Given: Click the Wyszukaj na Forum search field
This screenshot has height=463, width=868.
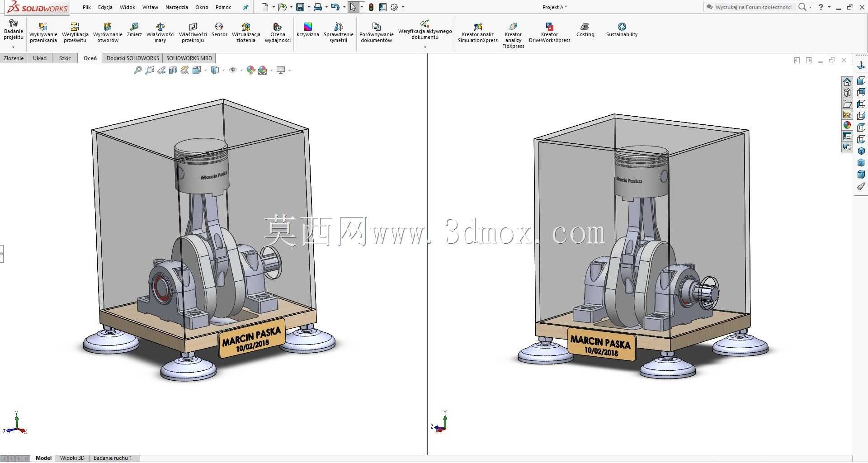Looking at the screenshot, I should pos(754,7).
